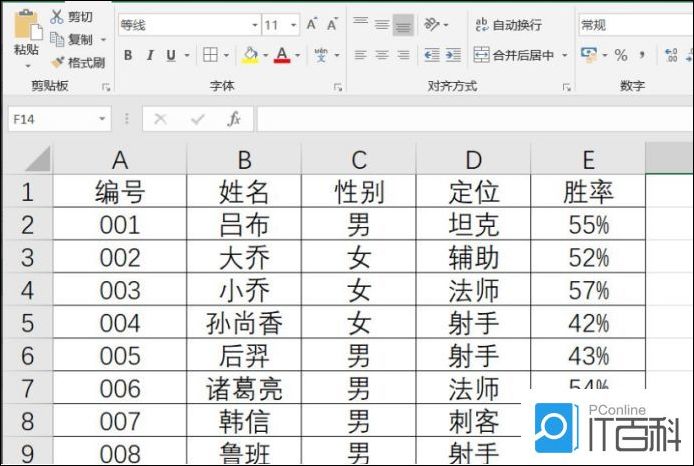Screen dimensions: 694x466
Task: Select column B header
Action: [244, 159]
